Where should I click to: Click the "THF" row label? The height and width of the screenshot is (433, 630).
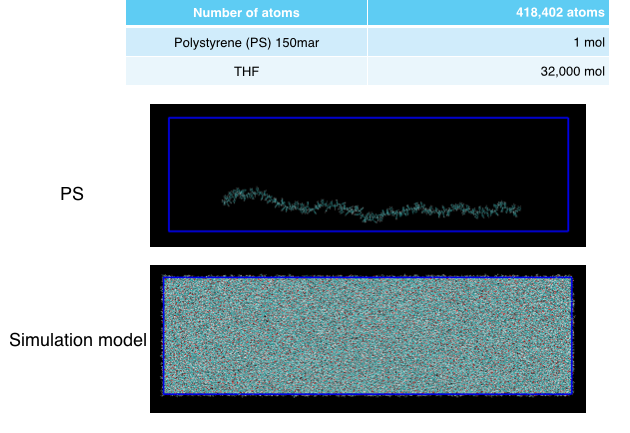(x=246, y=71)
